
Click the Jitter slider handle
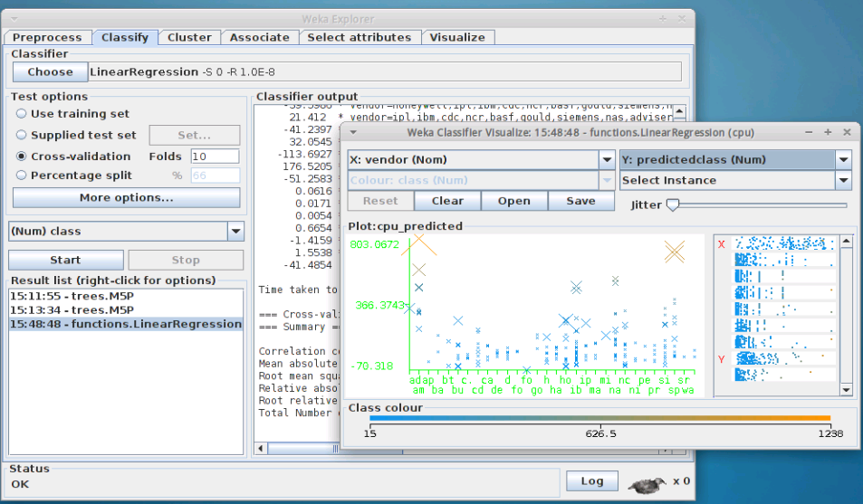pyautogui.click(x=673, y=204)
